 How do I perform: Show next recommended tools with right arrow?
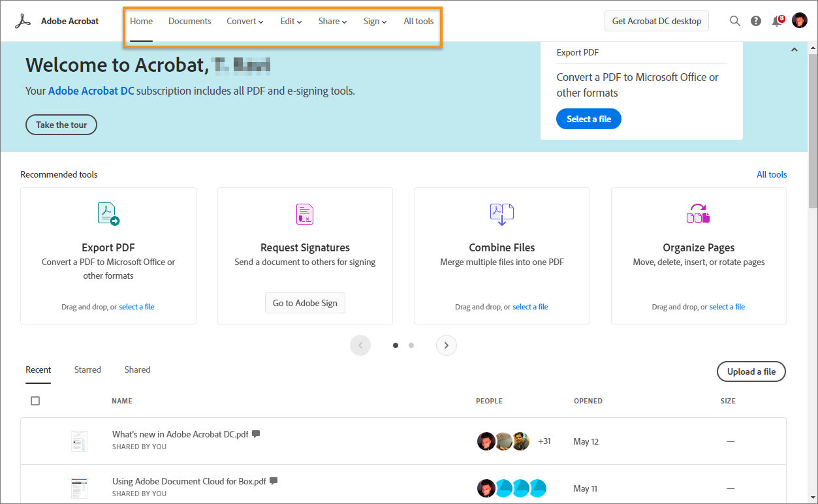point(447,345)
